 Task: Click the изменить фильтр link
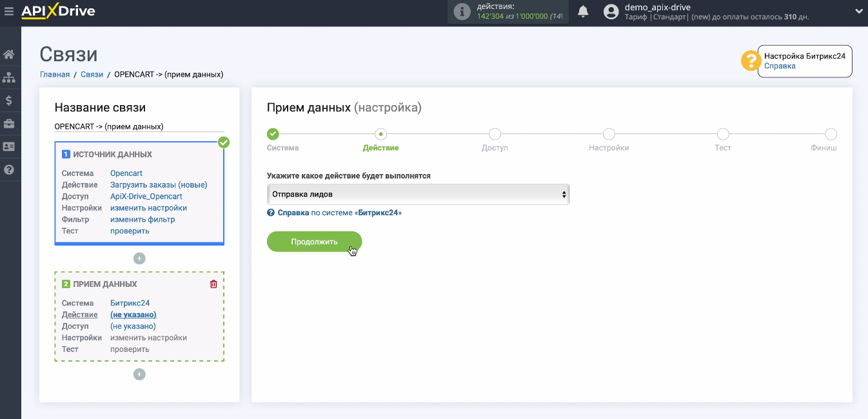click(143, 220)
